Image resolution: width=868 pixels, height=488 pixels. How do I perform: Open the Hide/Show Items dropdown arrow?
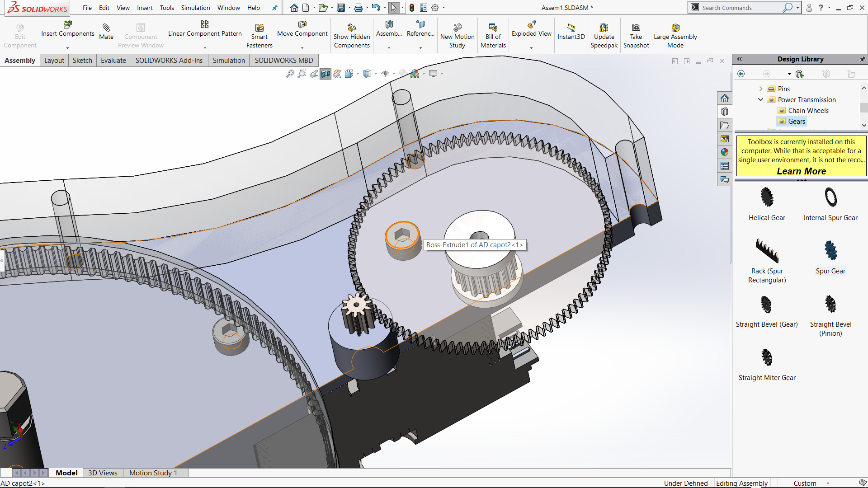tap(394, 74)
